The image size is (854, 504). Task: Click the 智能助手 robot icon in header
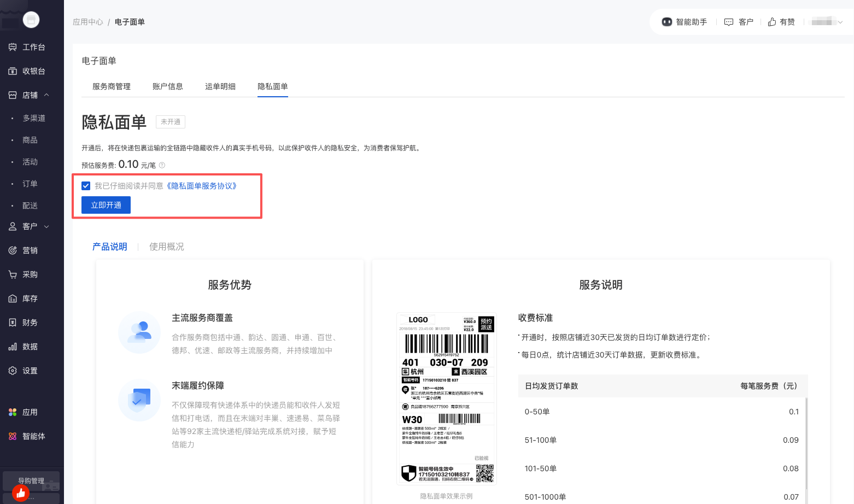pos(666,22)
